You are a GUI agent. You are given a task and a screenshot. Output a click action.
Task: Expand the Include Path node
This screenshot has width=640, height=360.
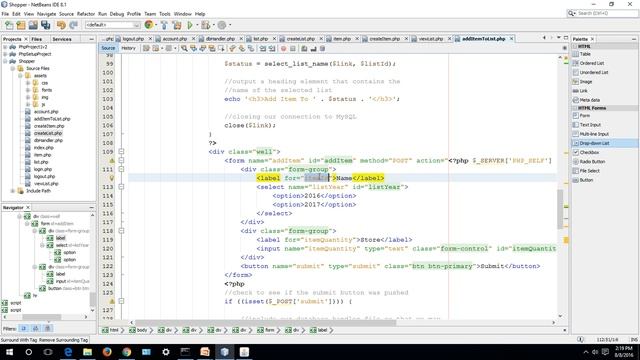13,191
